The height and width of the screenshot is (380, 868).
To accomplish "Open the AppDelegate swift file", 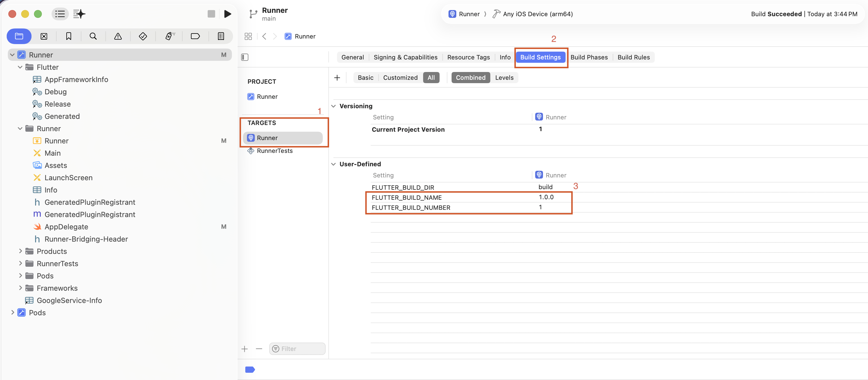I will pyautogui.click(x=66, y=227).
